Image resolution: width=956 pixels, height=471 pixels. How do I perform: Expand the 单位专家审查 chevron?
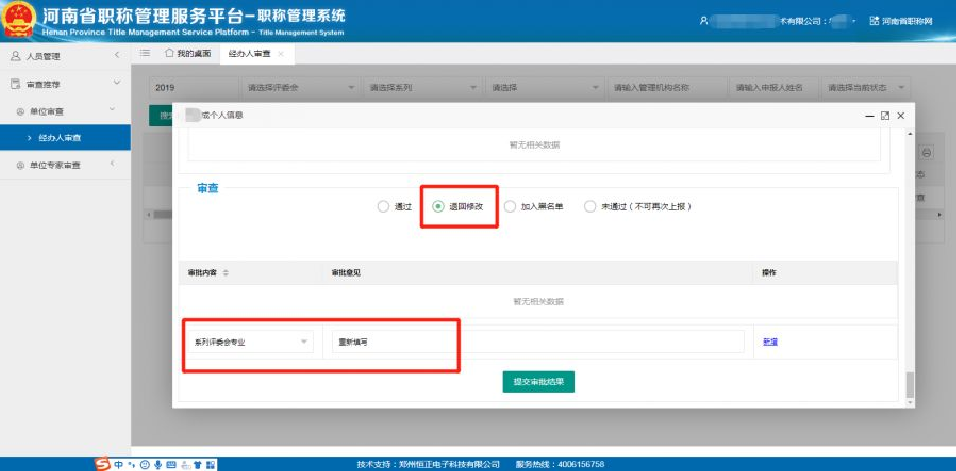tap(112, 164)
